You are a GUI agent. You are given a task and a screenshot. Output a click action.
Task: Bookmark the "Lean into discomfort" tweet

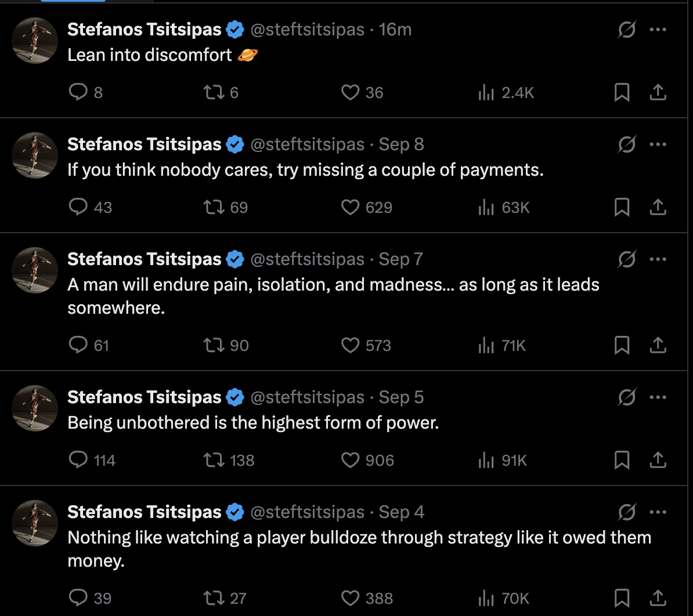click(x=622, y=93)
